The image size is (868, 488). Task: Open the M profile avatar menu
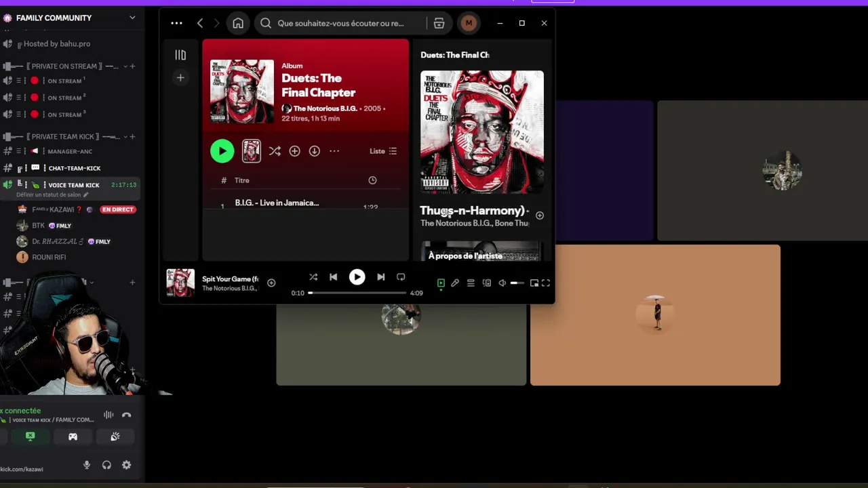coord(469,23)
